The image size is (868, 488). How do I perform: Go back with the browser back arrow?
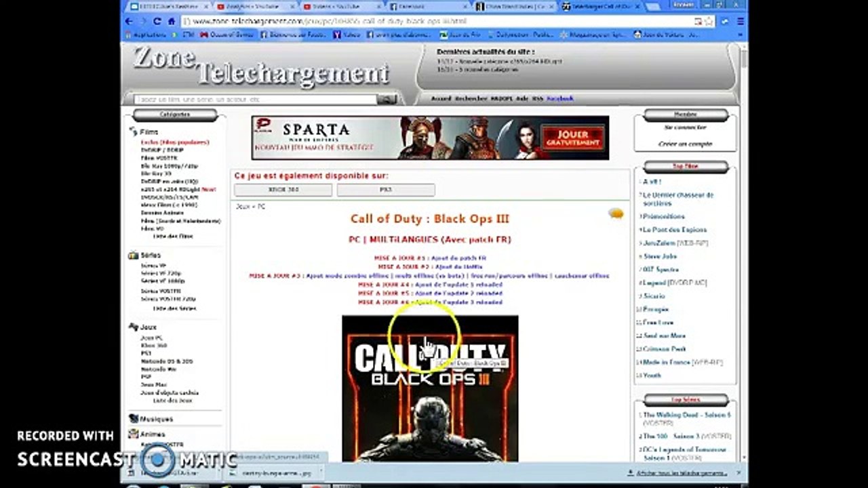click(x=130, y=21)
